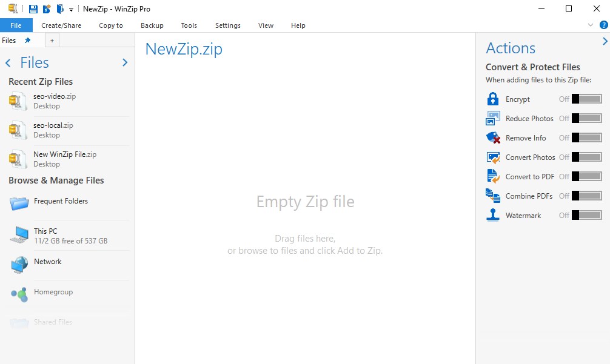Image resolution: width=610 pixels, height=364 pixels.
Task: Open the 'New WinZip File.zip' file name
Action: 65,154
